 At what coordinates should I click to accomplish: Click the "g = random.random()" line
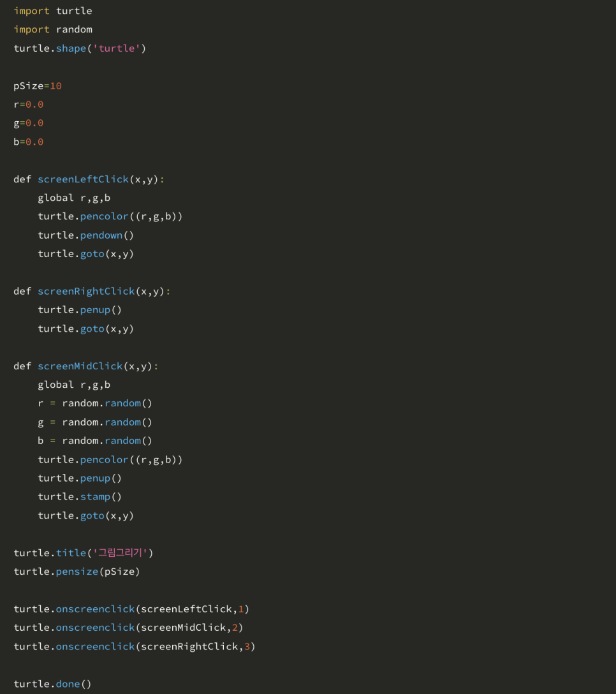(95, 422)
